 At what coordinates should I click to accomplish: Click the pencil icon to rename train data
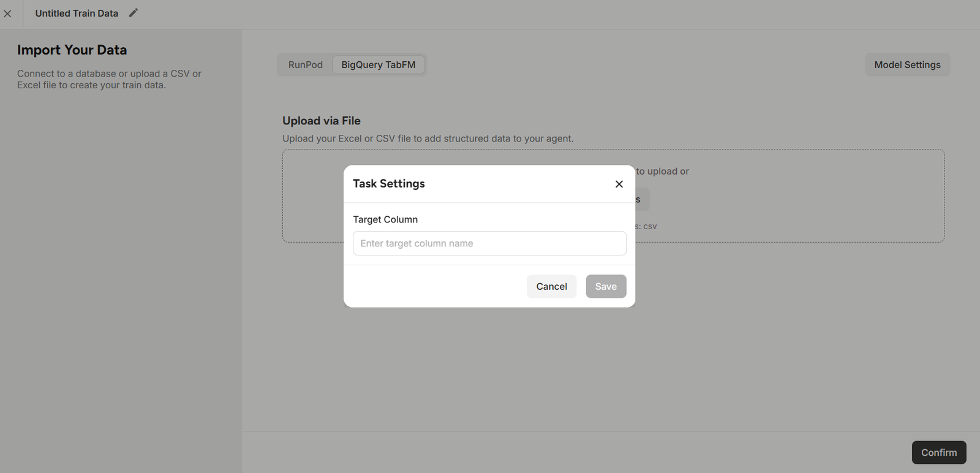(x=134, y=13)
